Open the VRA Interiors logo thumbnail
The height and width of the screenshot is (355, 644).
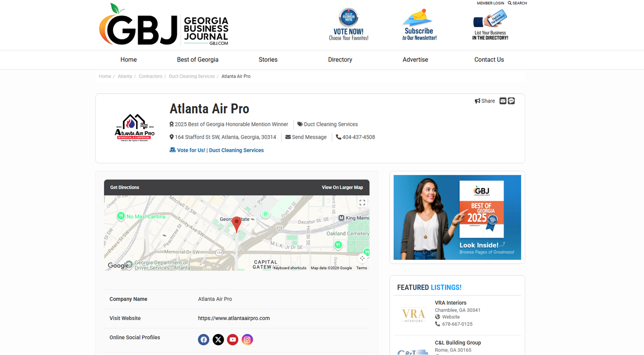click(x=413, y=315)
